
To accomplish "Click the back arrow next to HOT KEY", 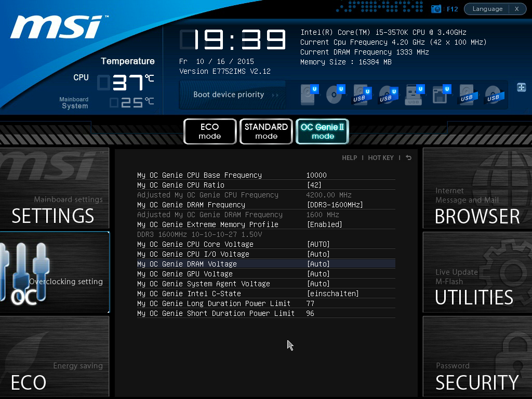I will tap(408, 158).
